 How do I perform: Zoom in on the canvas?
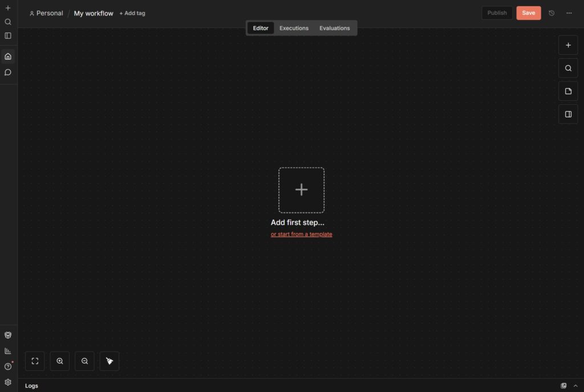(60, 361)
